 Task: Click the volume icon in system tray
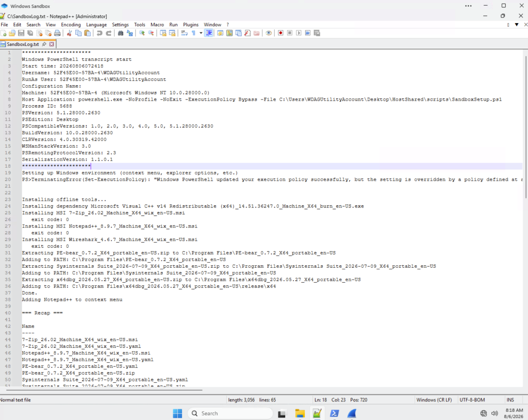click(x=494, y=413)
